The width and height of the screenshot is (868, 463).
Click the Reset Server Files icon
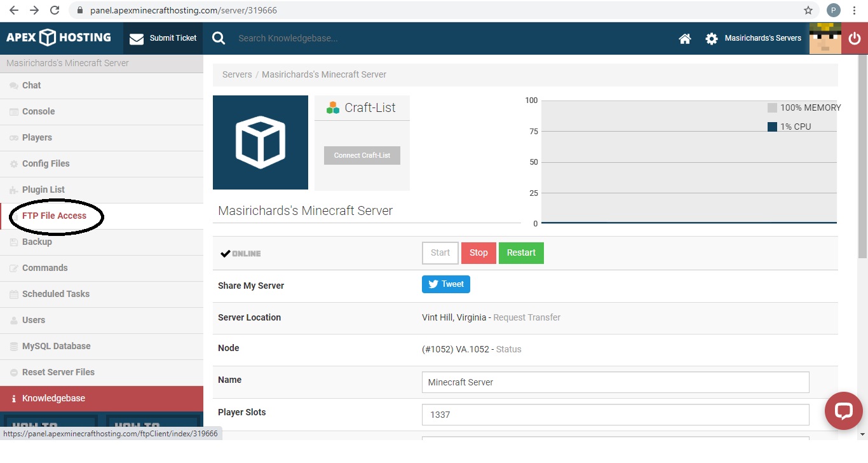coord(14,373)
